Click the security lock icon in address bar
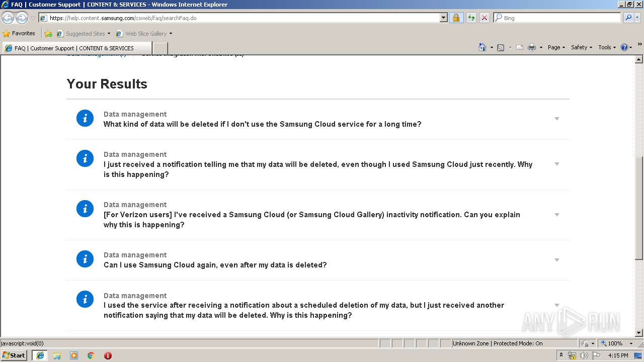Viewport: 644px width, 362px height. [x=456, y=18]
